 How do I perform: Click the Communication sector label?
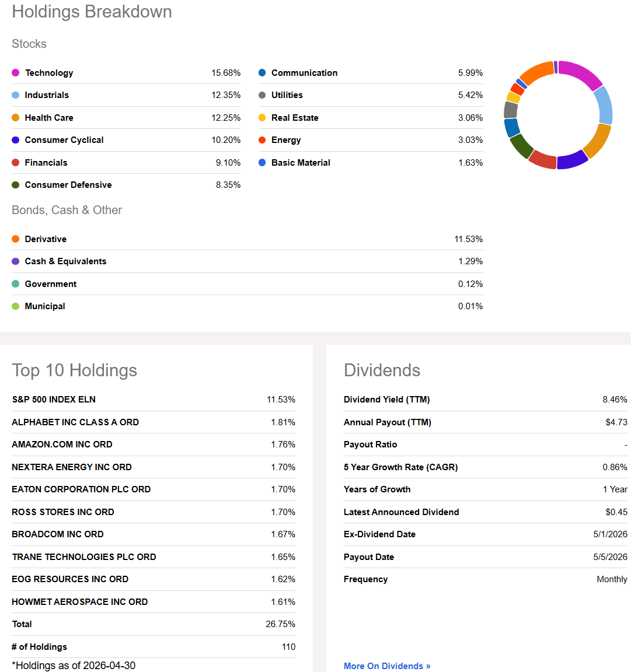tap(304, 73)
